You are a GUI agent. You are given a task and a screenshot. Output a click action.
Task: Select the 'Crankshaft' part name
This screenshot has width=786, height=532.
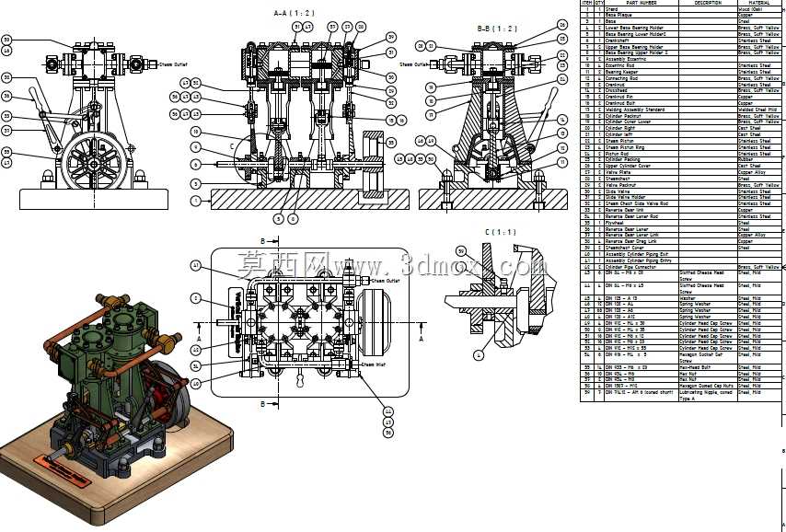click(x=617, y=40)
